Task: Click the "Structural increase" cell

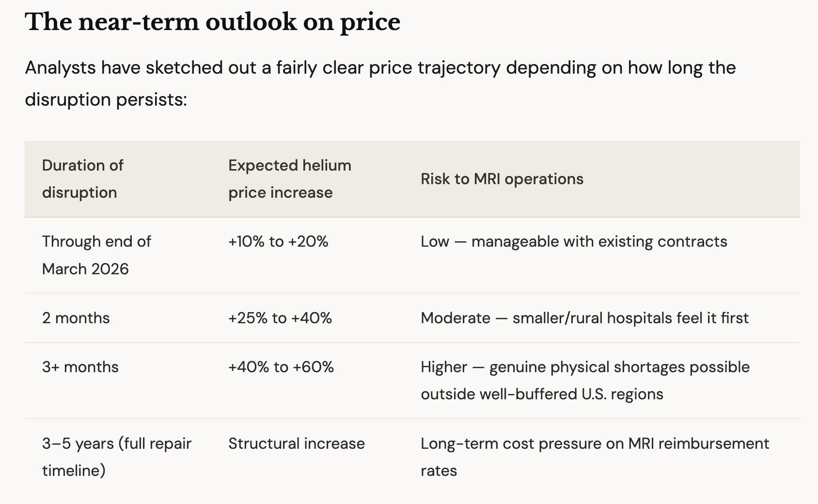Action: tap(296, 443)
